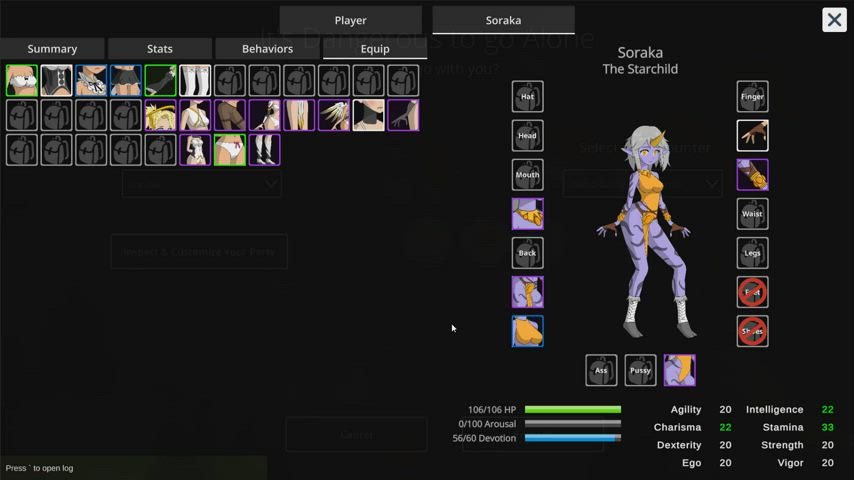Open the Mouth equipment slot
Image resolution: width=854 pixels, height=480 pixels.
[527, 174]
